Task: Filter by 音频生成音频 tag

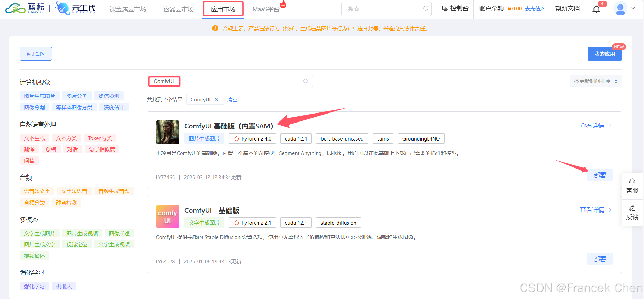Action: point(114,191)
